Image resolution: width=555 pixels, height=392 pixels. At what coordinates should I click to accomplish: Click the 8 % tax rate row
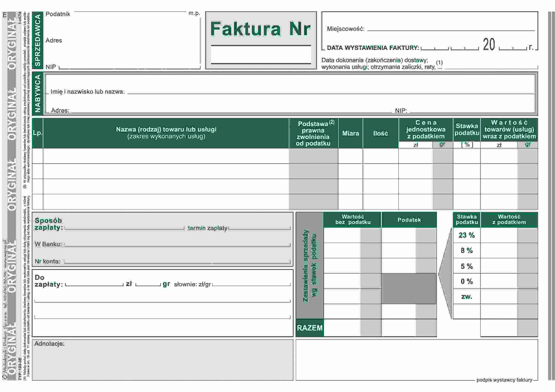pyautogui.click(x=467, y=250)
